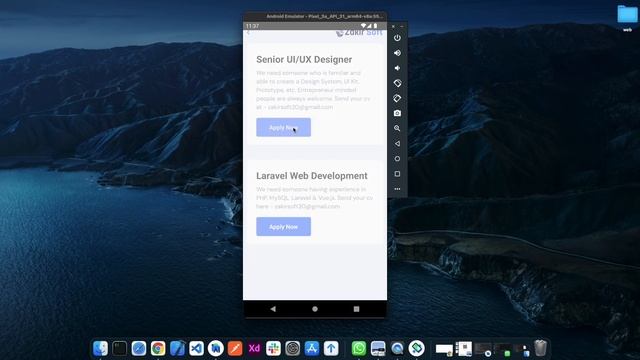
Task: Click the emulator toolbar overview square icon
Action: pos(397,174)
